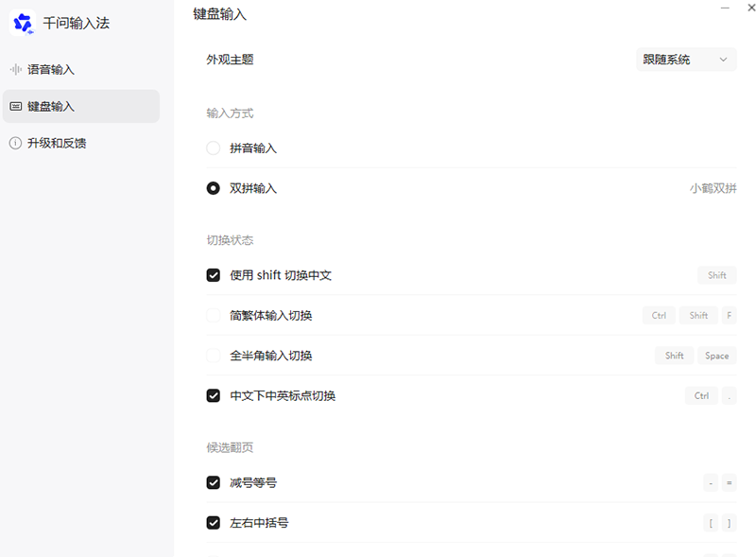Select the 双拼输入 radio button
Screen dimensions: 756x557
coord(214,188)
